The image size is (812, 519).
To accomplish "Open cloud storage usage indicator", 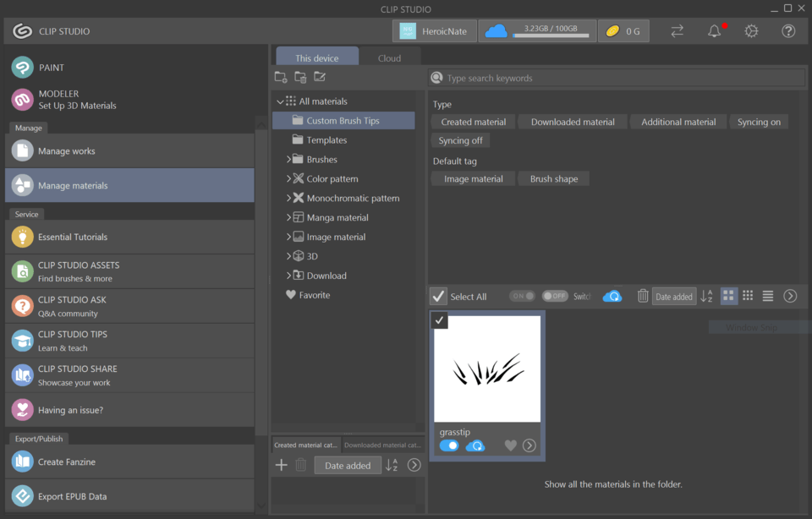I will (537, 31).
